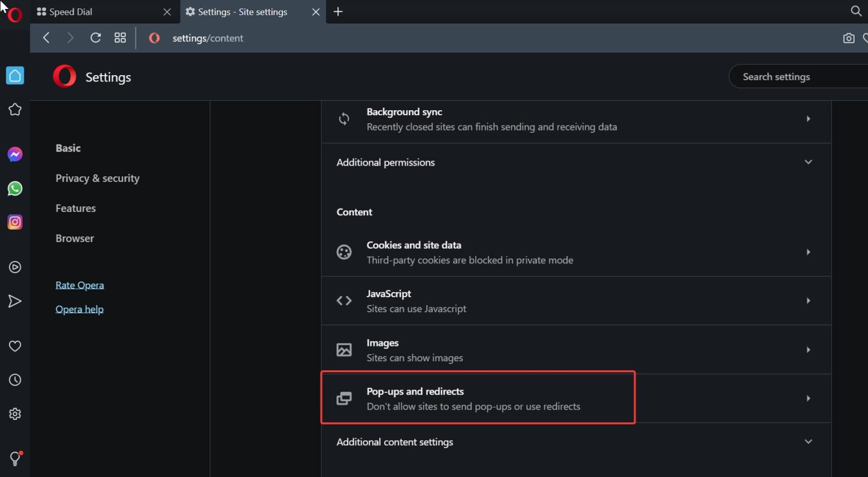The width and height of the screenshot is (868, 477).
Task: Open Instagram from the sidebar
Action: [x=14, y=222]
